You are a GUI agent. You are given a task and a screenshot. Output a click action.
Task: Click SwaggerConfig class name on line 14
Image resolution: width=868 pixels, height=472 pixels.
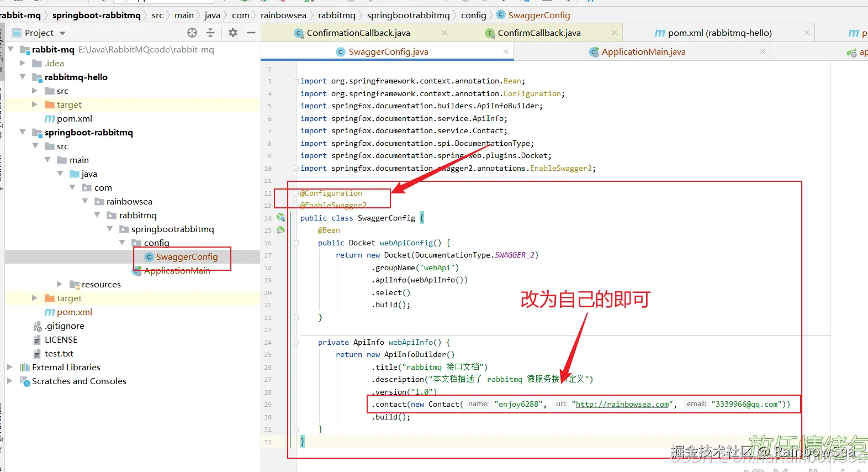(387, 218)
